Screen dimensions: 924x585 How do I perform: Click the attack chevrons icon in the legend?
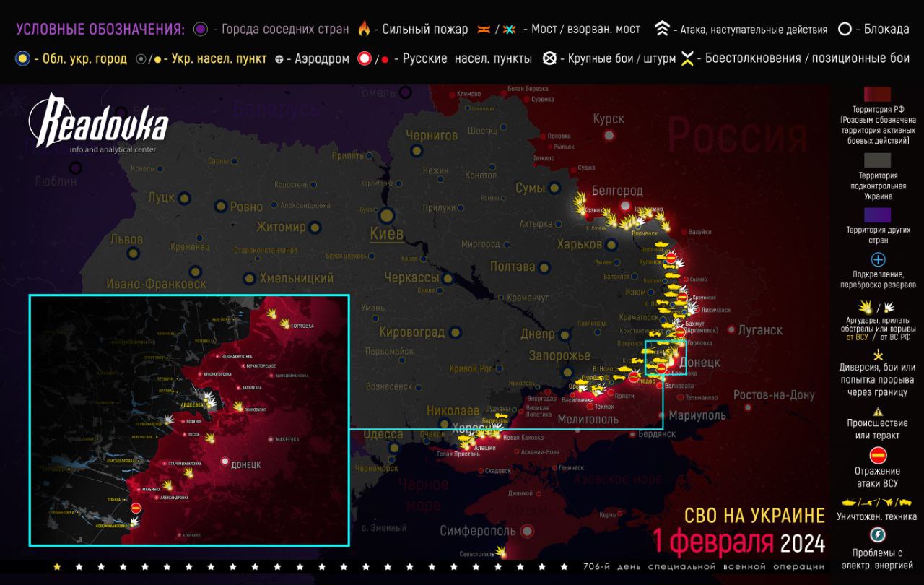coord(662,30)
